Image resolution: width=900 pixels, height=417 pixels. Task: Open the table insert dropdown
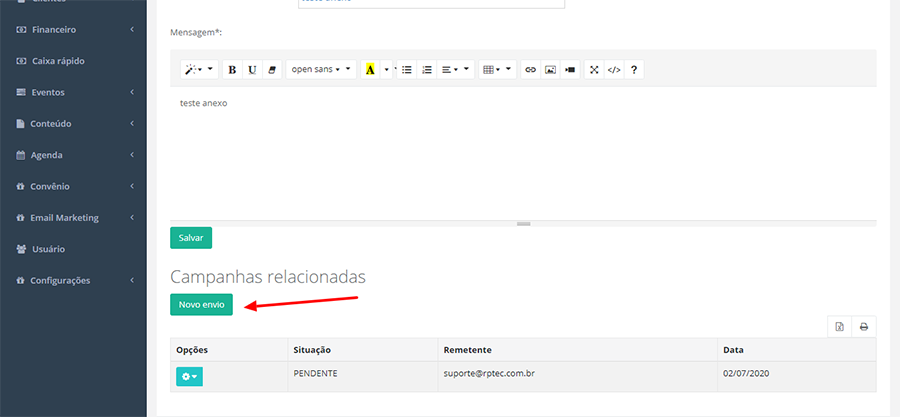[497, 70]
